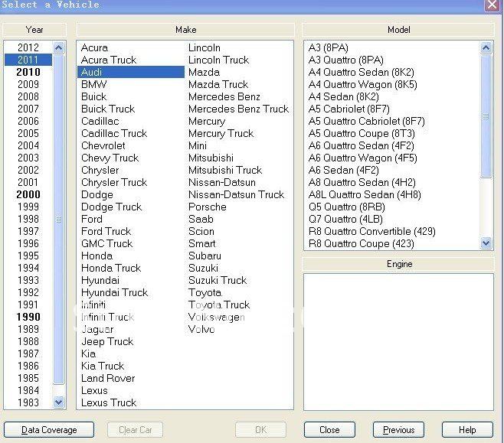Select the highlighted Audi make
Image resolution: width=504 pixels, height=443 pixels.
click(x=131, y=72)
